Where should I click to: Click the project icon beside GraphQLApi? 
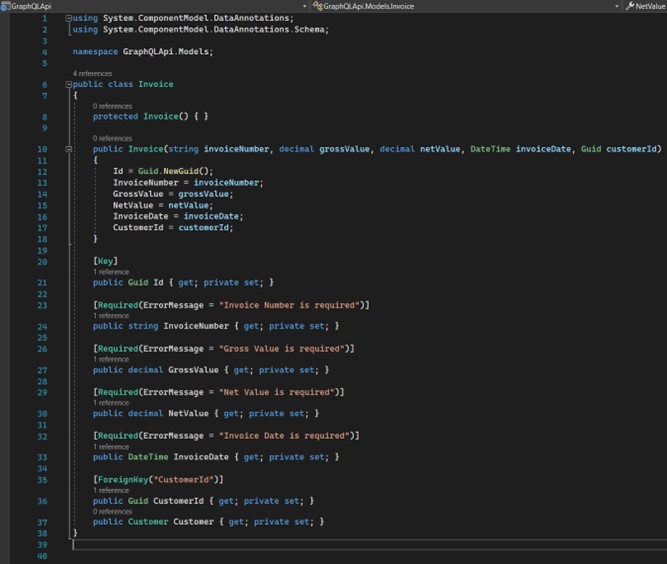(x=5, y=6)
